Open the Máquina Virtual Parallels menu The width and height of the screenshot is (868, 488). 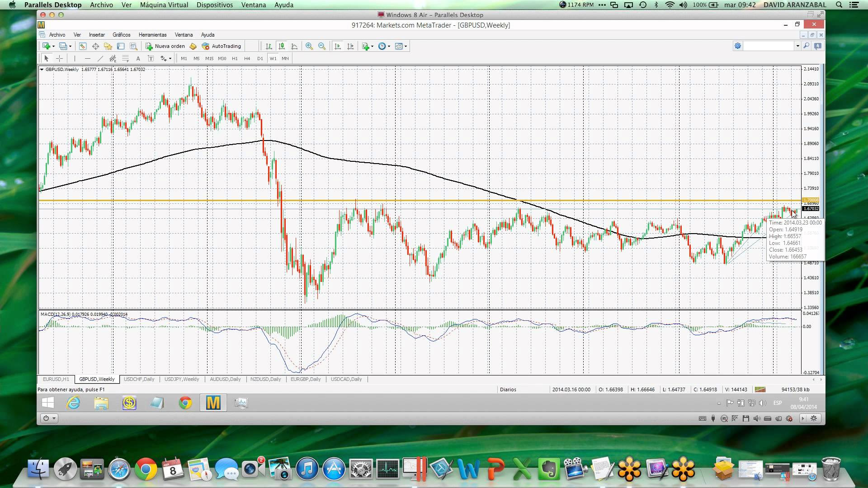164,5
